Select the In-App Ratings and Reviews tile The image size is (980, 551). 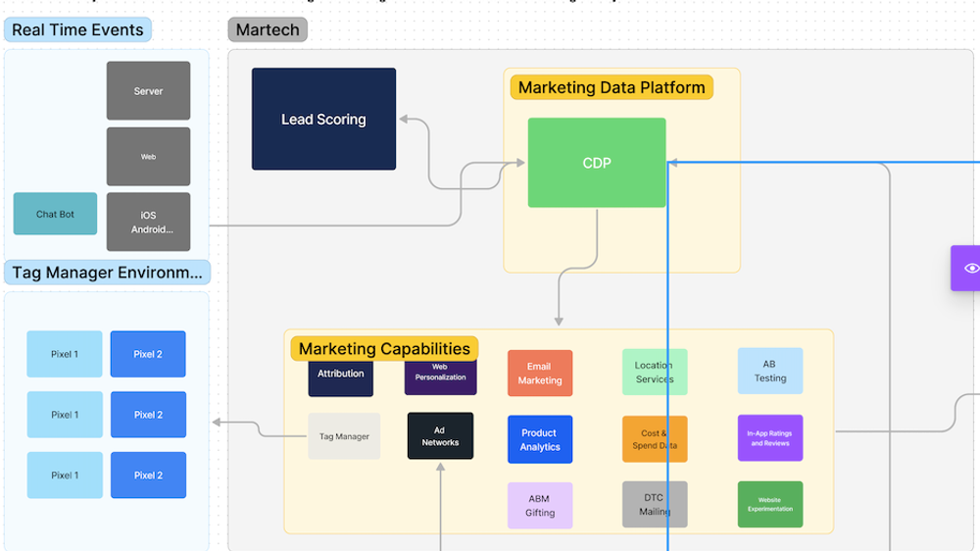pyautogui.click(x=770, y=438)
